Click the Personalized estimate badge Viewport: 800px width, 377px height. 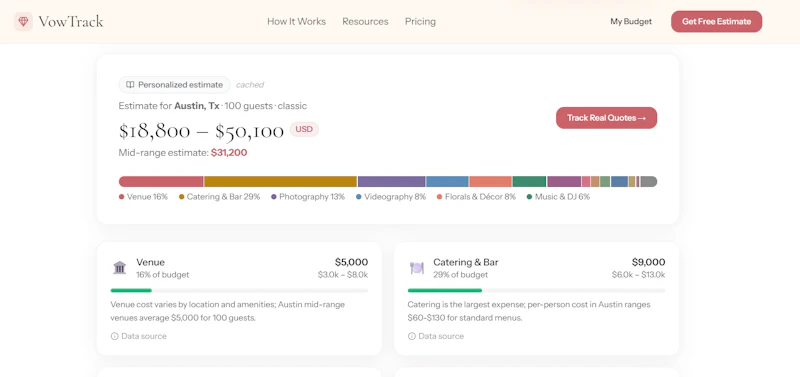174,85
